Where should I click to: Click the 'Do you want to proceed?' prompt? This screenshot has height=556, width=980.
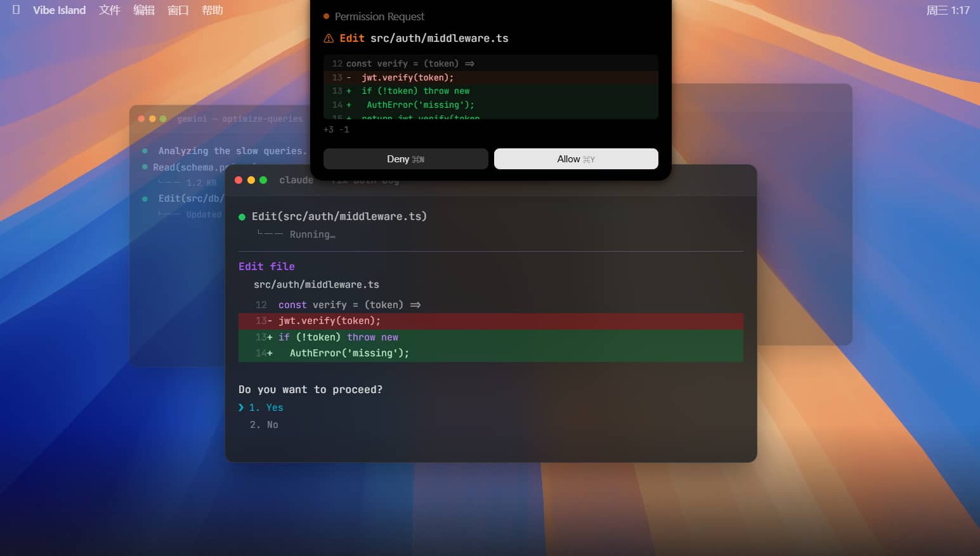coord(310,390)
